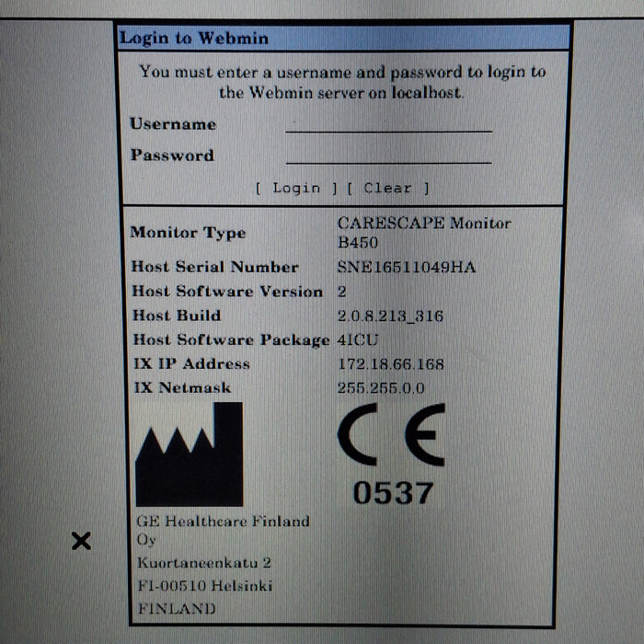Click the 'IX Netmask' label
The height and width of the screenshot is (644, 644).
tap(183, 387)
